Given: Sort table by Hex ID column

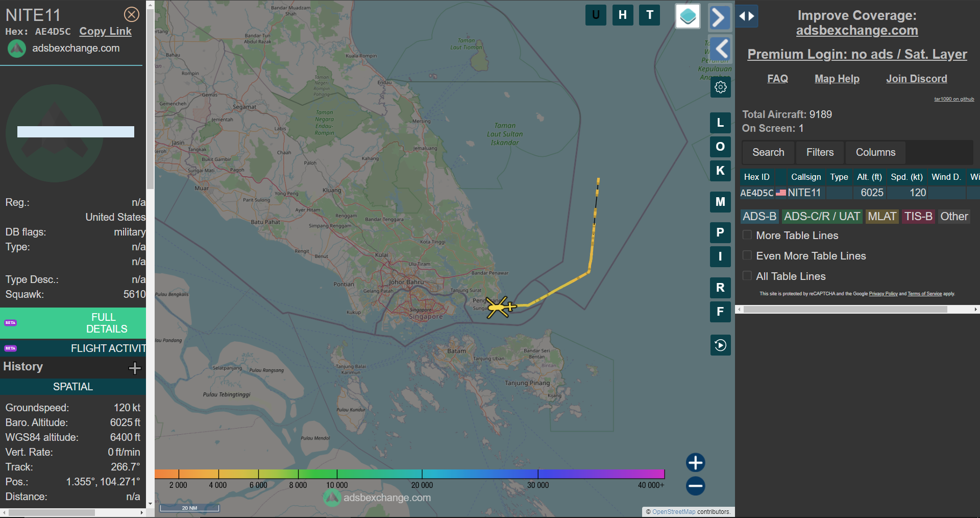Looking at the screenshot, I should [757, 177].
